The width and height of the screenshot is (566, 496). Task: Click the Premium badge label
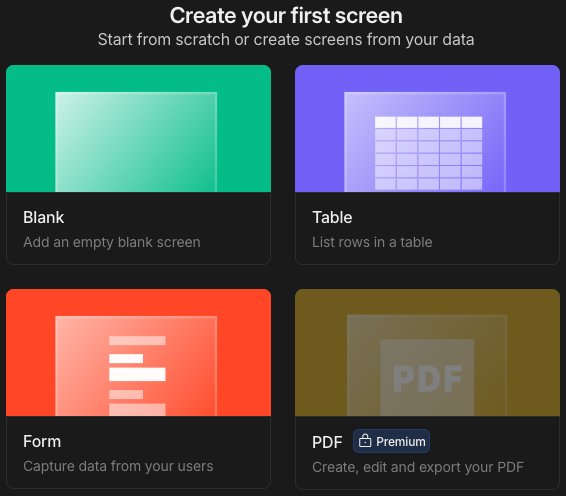click(x=401, y=441)
